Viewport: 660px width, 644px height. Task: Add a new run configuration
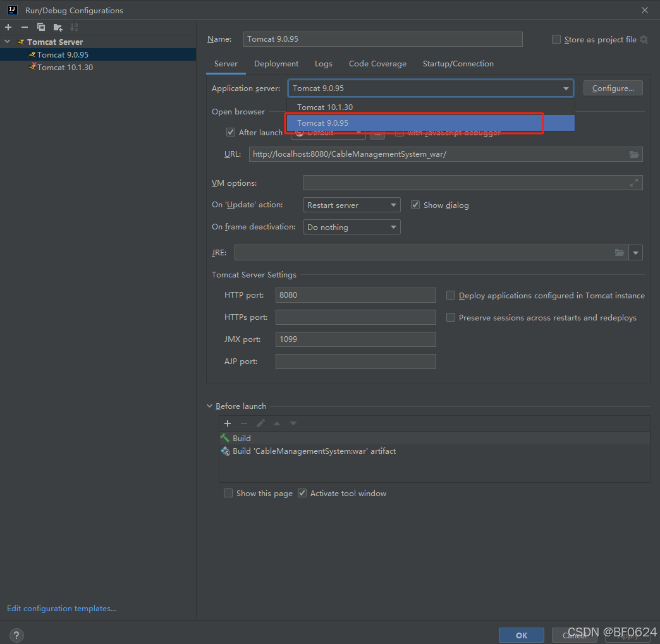[8, 27]
